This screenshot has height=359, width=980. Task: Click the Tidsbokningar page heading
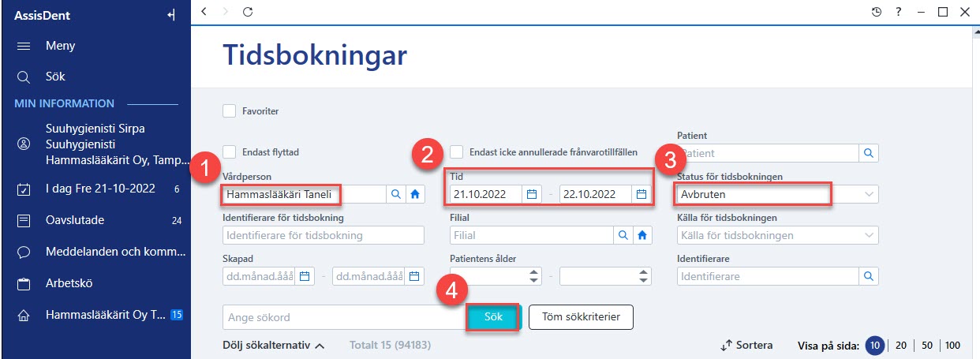click(x=315, y=55)
